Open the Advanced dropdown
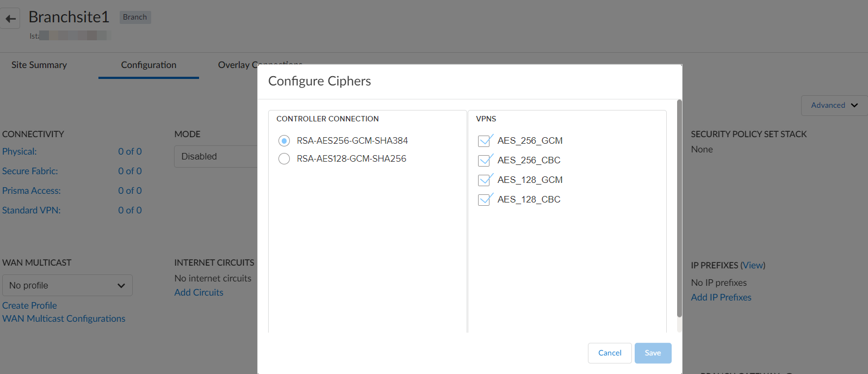 click(834, 106)
